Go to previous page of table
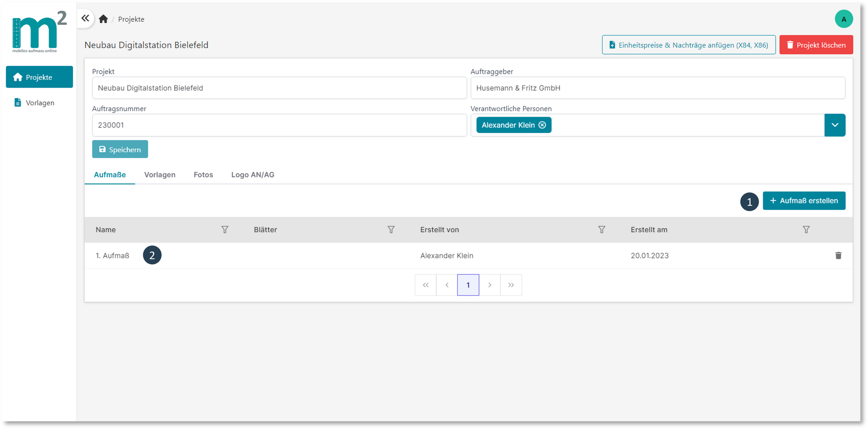The image size is (868, 429). 447,285
